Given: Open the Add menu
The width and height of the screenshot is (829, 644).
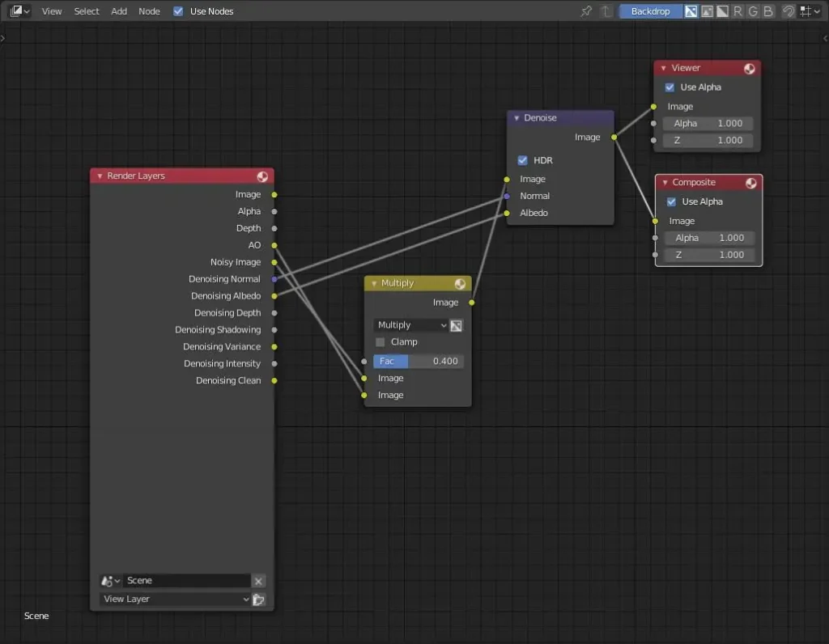Looking at the screenshot, I should point(119,11).
